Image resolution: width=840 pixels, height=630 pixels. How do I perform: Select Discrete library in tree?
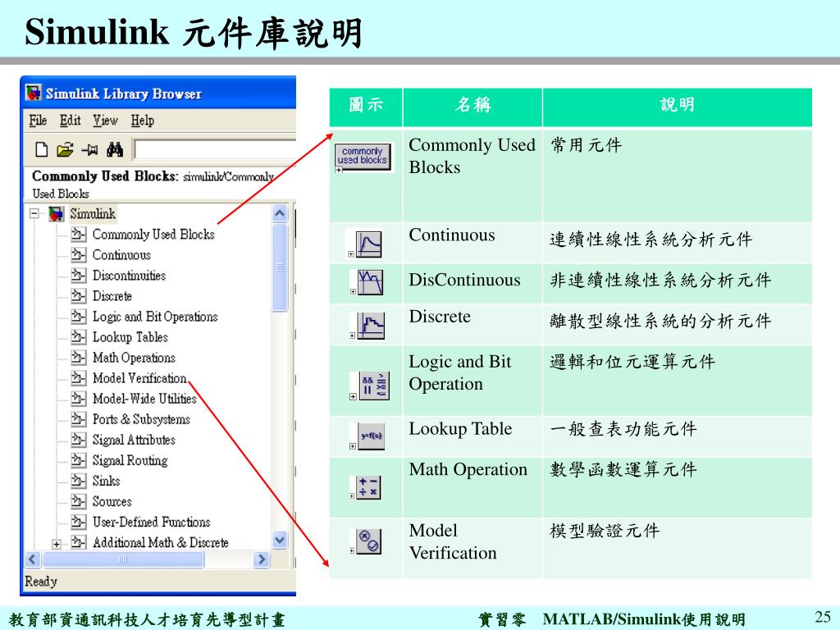coord(112,295)
